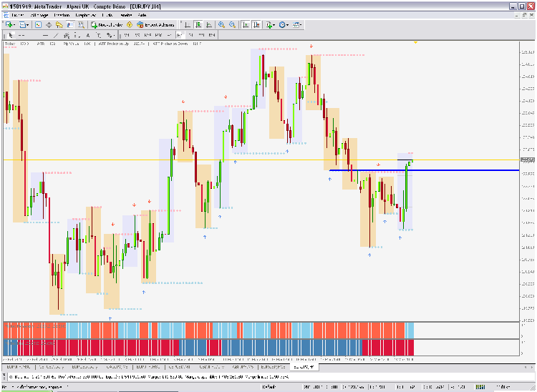
Task: Expand the Templates dropdown arrow
Action: 301,24
